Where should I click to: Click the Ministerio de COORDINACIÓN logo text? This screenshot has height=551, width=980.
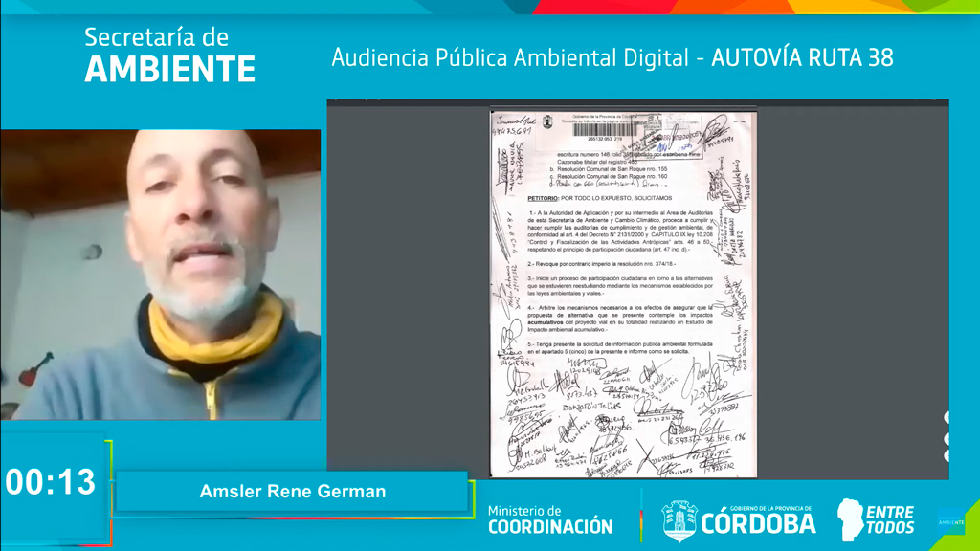pos(550,519)
